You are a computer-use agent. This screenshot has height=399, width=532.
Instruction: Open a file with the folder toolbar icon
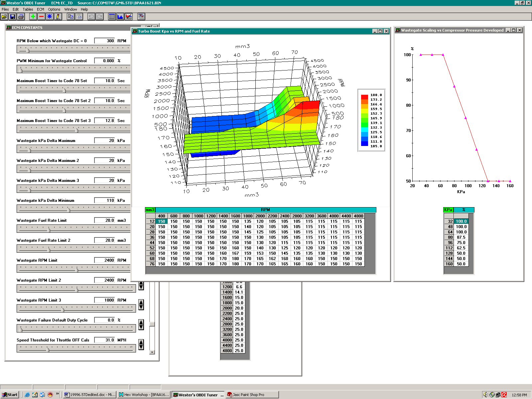pyautogui.click(x=4, y=16)
